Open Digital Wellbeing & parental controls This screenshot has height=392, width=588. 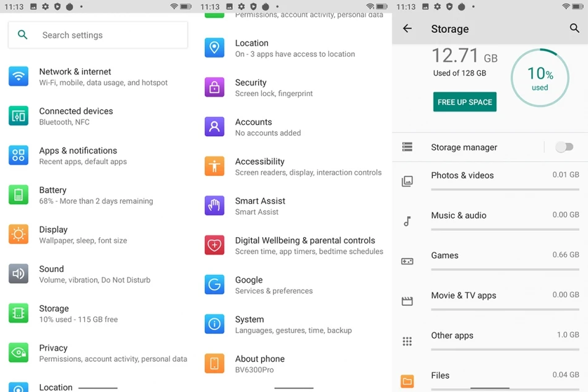[x=294, y=245]
